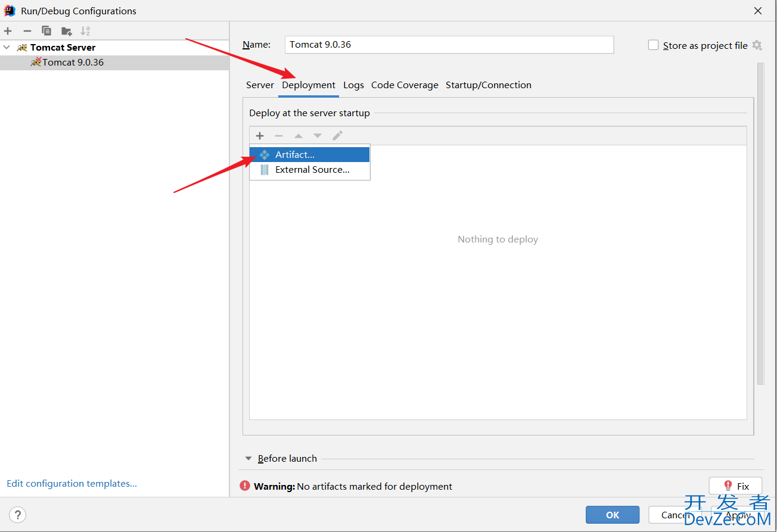
Task: Open help with question mark button
Action: click(18, 515)
